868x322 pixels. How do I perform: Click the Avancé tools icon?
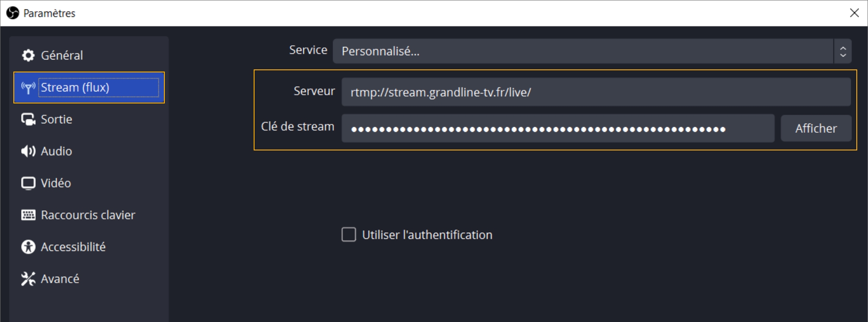coord(28,279)
